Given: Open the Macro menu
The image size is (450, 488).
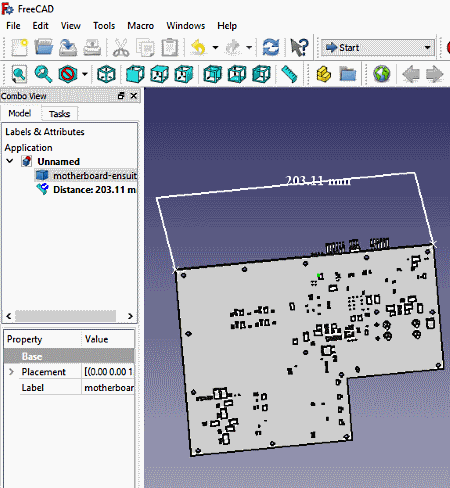Looking at the screenshot, I should click(x=140, y=26).
